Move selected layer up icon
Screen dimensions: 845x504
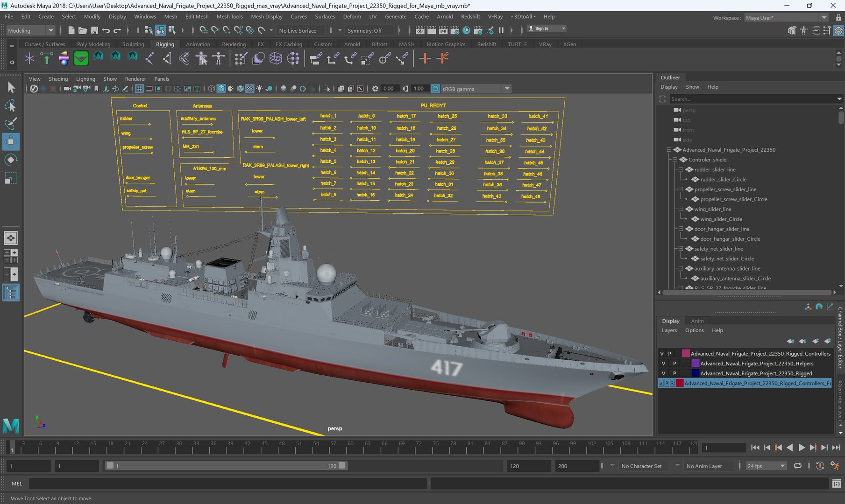pos(790,341)
